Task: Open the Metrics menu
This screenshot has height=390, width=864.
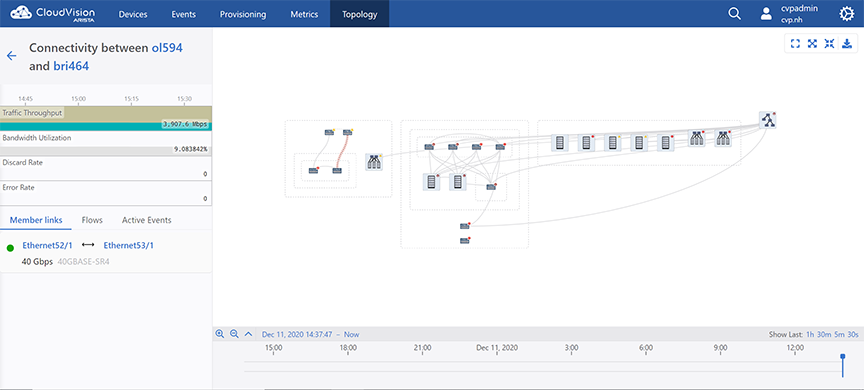Action: (304, 14)
